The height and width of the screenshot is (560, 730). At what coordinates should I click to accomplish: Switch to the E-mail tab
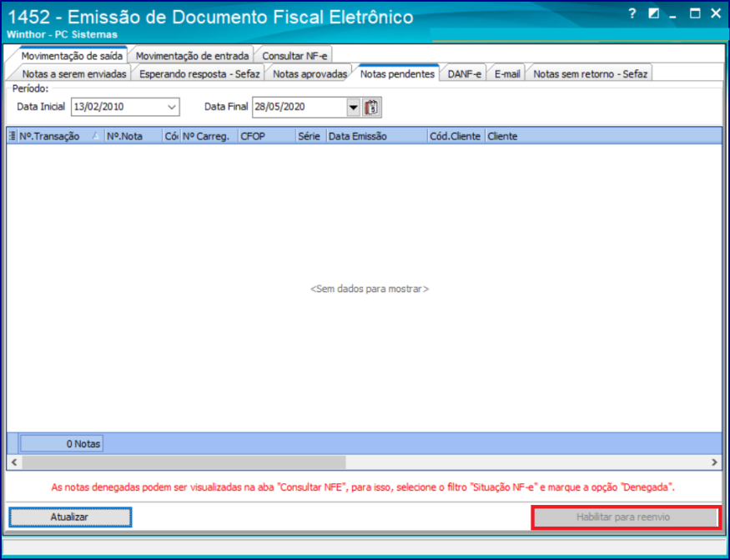tap(507, 73)
